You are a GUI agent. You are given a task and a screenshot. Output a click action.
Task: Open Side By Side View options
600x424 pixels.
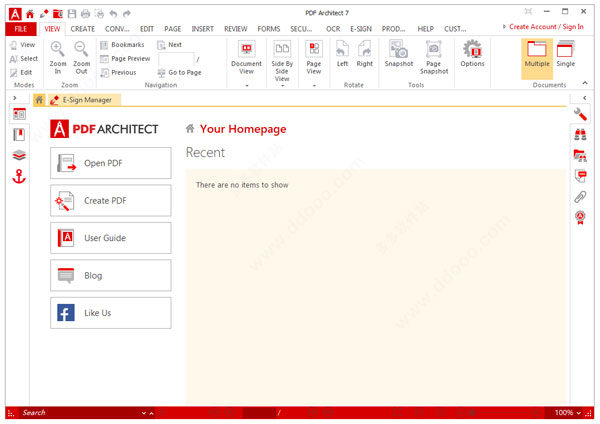coord(282,61)
